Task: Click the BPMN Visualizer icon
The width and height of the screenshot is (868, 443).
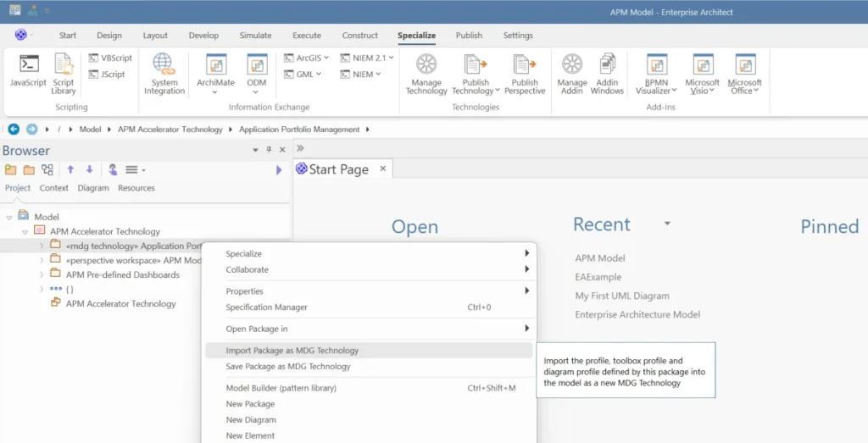Action: click(657, 64)
